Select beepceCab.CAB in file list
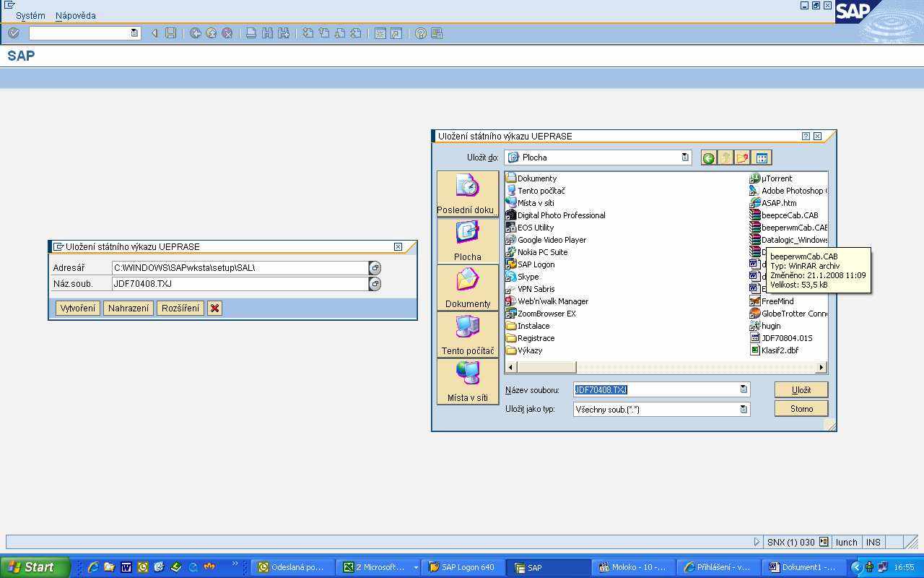The image size is (924, 578). (783, 215)
